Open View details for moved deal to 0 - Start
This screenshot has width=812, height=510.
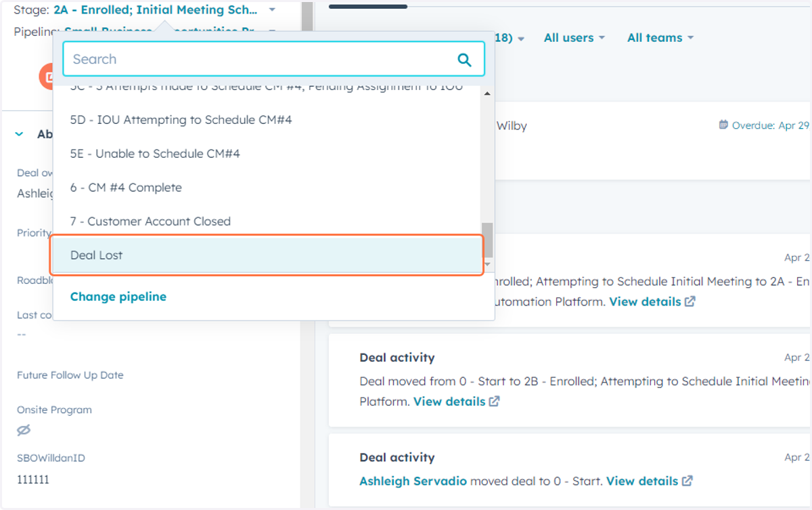(x=642, y=481)
